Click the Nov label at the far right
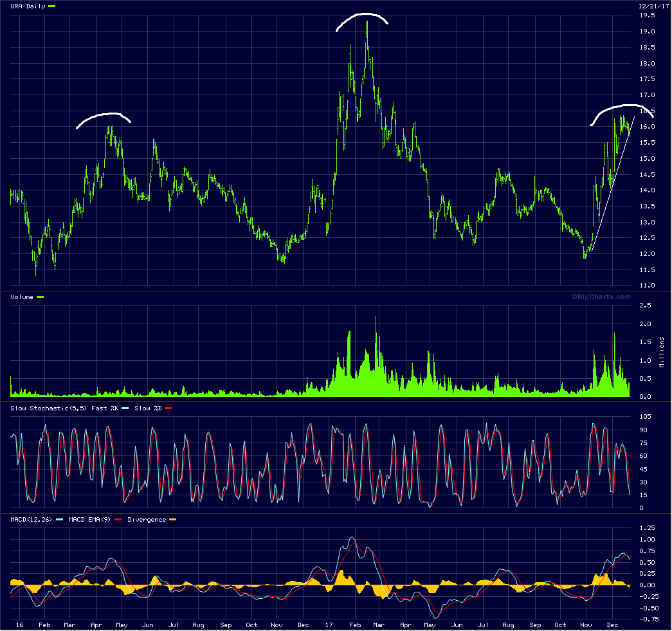This screenshot has width=672, height=631. 586,625
